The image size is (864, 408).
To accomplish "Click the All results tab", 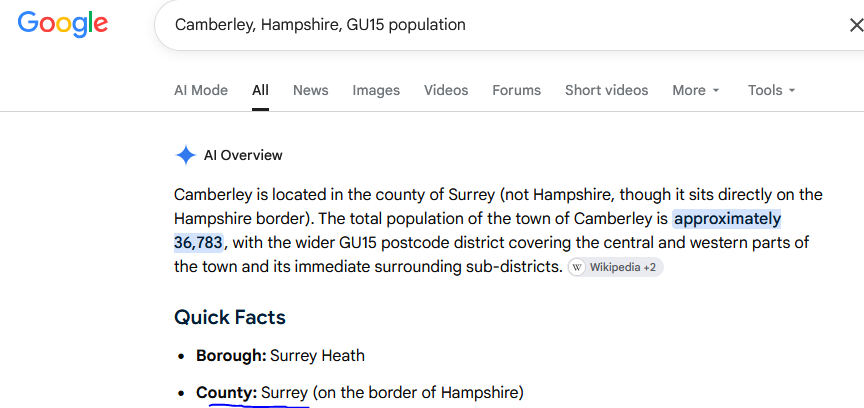I will pyautogui.click(x=261, y=90).
